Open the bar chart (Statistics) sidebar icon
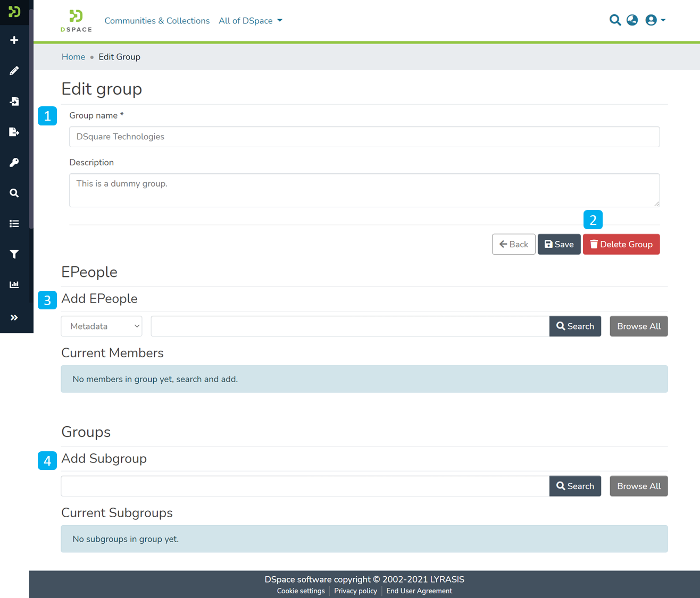 [x=14, y=285]
